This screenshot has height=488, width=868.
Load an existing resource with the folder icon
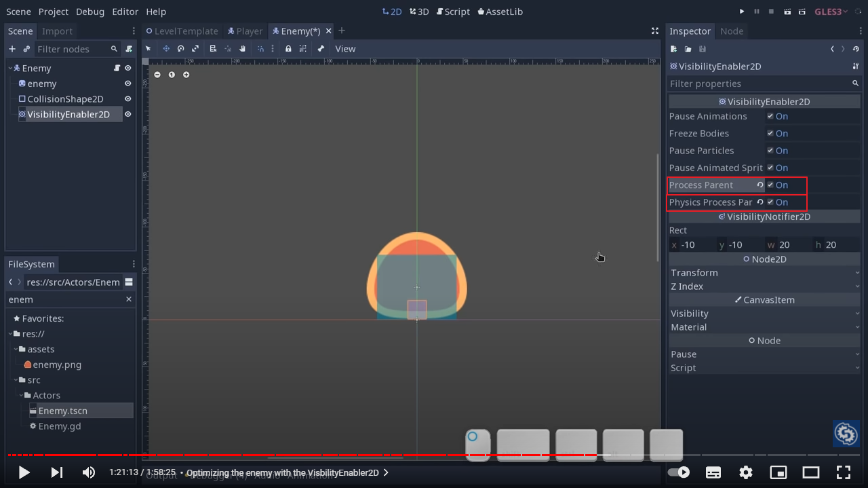point(688,49)
